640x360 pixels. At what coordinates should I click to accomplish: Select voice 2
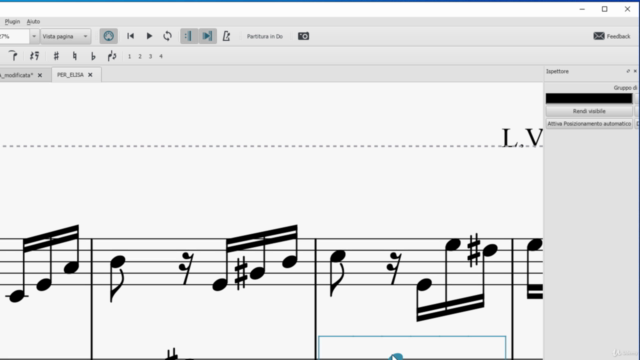coord(140,56)
